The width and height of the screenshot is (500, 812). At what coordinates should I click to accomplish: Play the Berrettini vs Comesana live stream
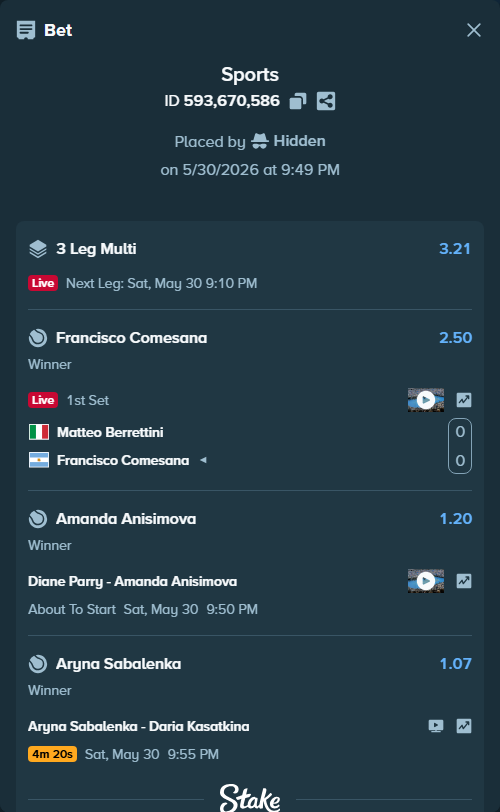425,400
